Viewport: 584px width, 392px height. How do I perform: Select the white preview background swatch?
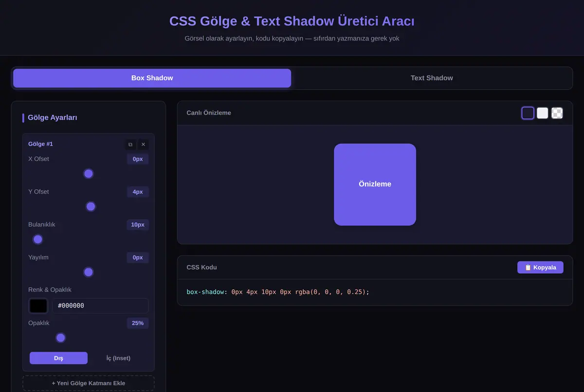click(x=543, y=113)
